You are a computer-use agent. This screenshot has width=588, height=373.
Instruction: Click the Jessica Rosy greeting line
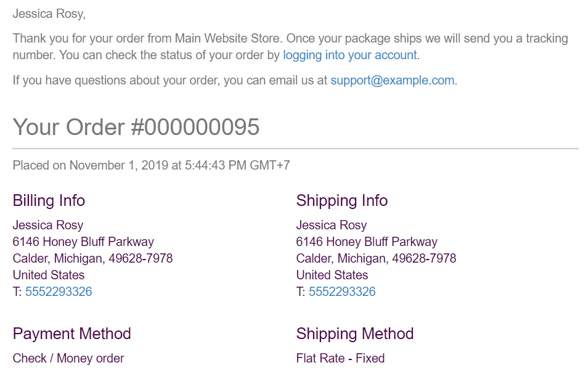click(49, 14)
